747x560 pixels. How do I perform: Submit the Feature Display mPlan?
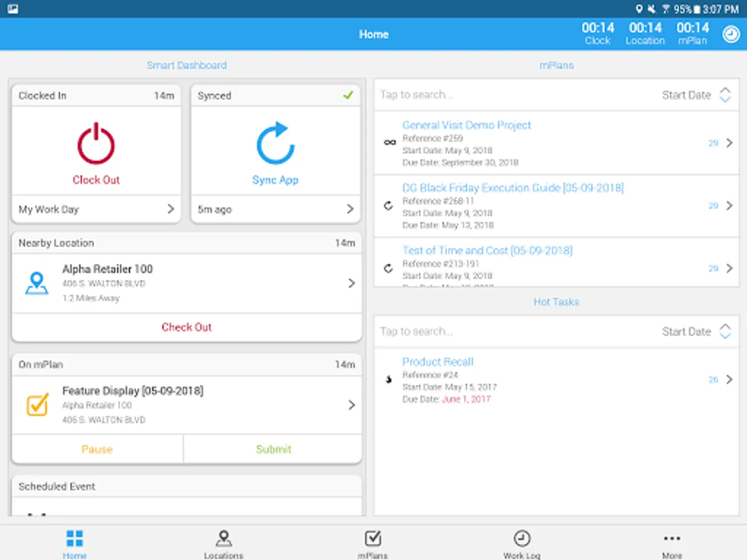(273, 449)
